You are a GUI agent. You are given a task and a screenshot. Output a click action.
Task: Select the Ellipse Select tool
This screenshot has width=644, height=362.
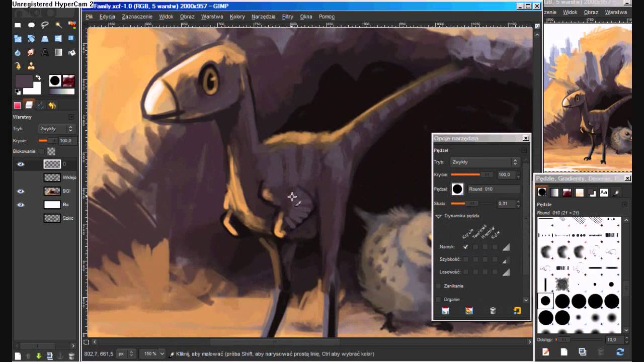click(31, 25)
